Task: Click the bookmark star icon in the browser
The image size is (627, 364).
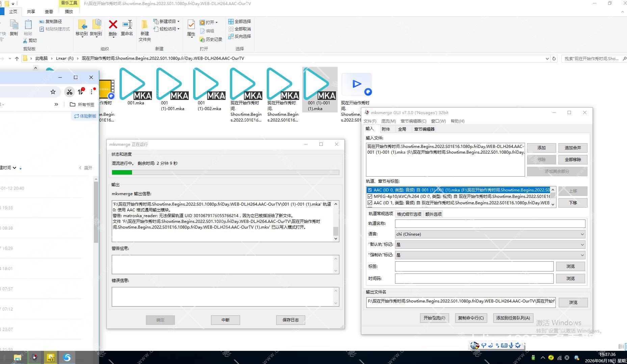Action: [53, 92]
